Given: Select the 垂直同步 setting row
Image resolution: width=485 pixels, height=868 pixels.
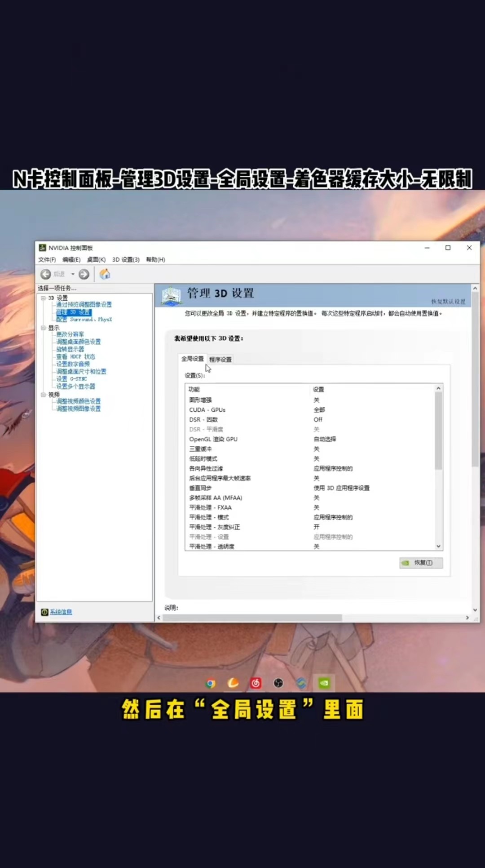Looking at the screenshot, I should [x=310, y=488].
